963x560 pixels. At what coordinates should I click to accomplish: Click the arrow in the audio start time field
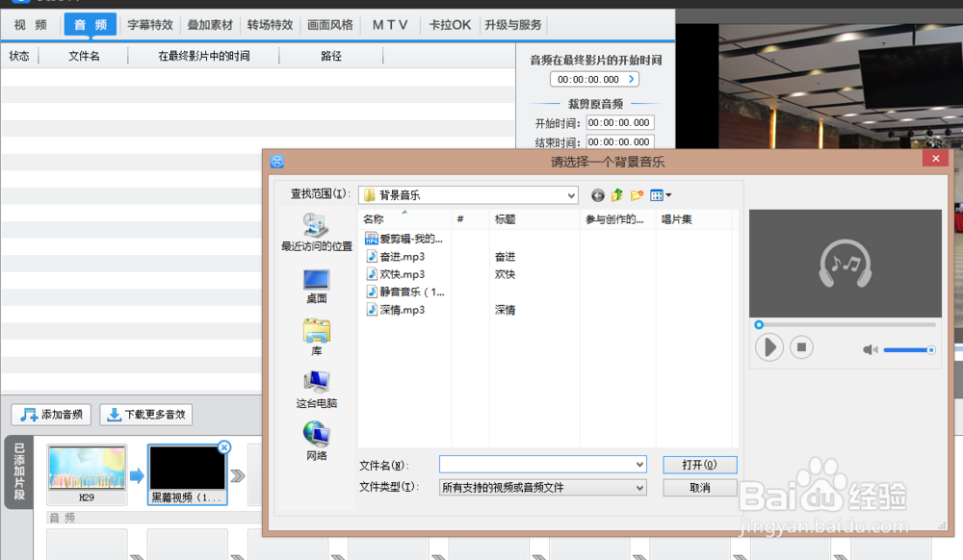631,79
